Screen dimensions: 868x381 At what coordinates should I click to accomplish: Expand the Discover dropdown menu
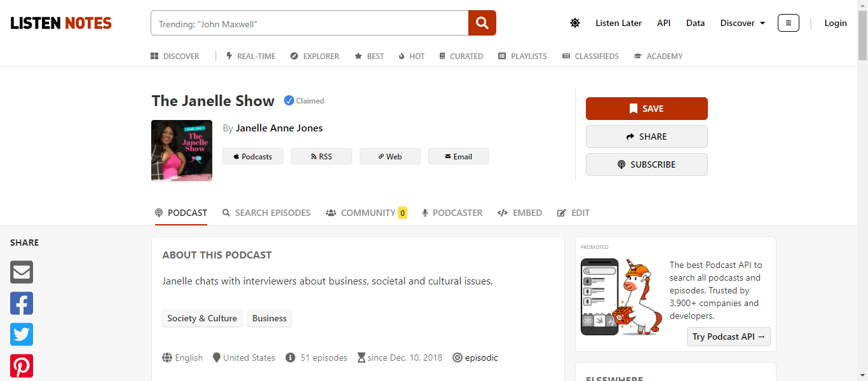point(743,23)
